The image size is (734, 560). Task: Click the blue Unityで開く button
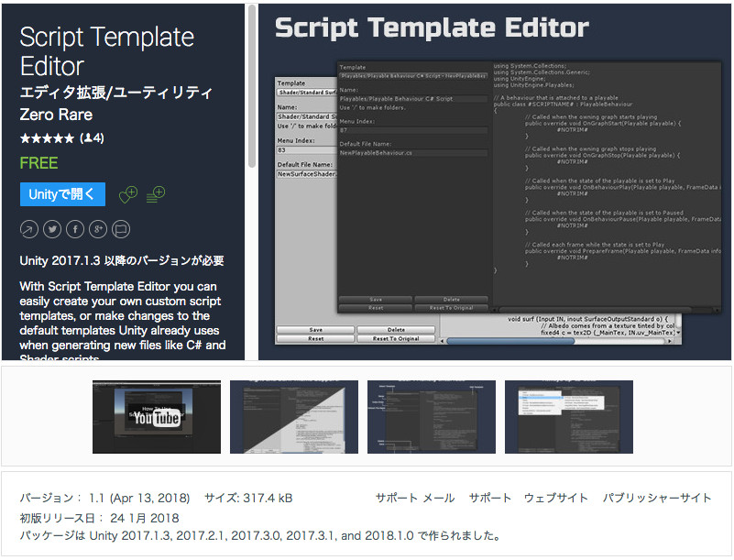[x=62, y=194]
